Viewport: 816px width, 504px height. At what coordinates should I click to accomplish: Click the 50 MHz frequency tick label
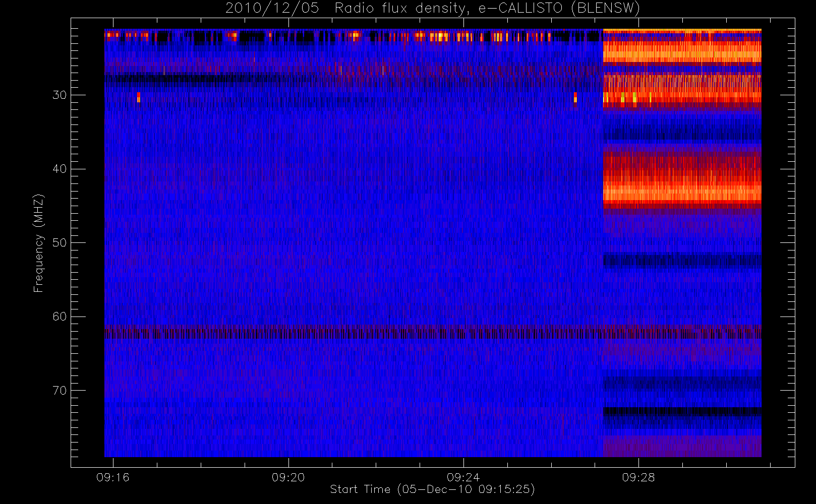(60, 243)
